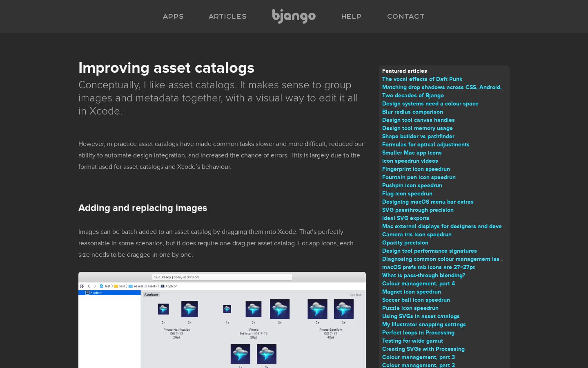Open 'Puzzle icon speedrun' link

[x=410, y=308]
